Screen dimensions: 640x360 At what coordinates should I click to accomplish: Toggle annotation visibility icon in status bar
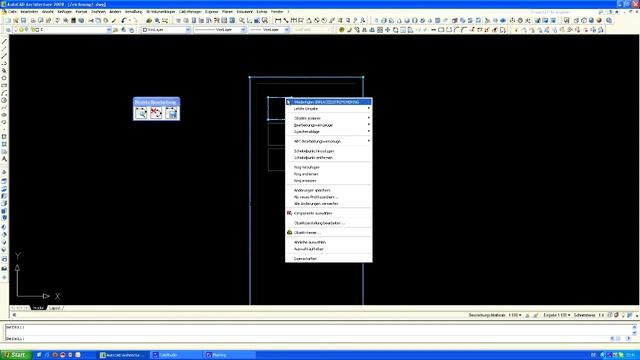(527, 315)
